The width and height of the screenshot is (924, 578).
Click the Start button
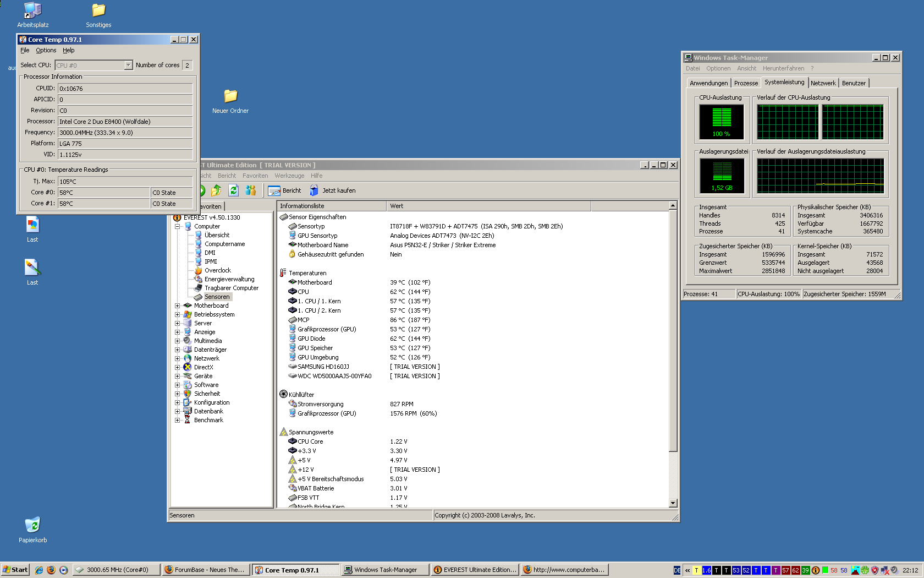tap(15, 570)
